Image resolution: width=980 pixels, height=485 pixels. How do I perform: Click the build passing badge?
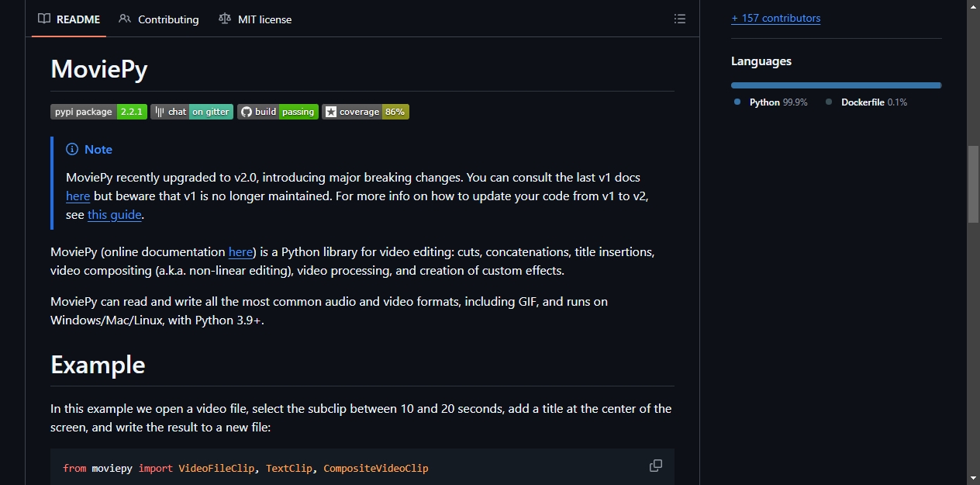click(x=278, y=112)
